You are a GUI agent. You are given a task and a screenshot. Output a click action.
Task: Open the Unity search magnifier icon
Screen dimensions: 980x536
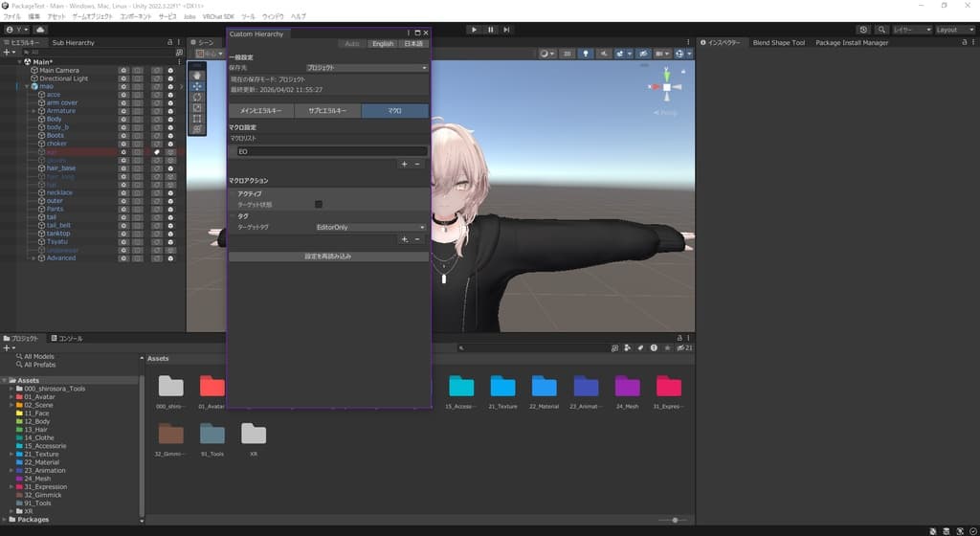click(881, 30)
